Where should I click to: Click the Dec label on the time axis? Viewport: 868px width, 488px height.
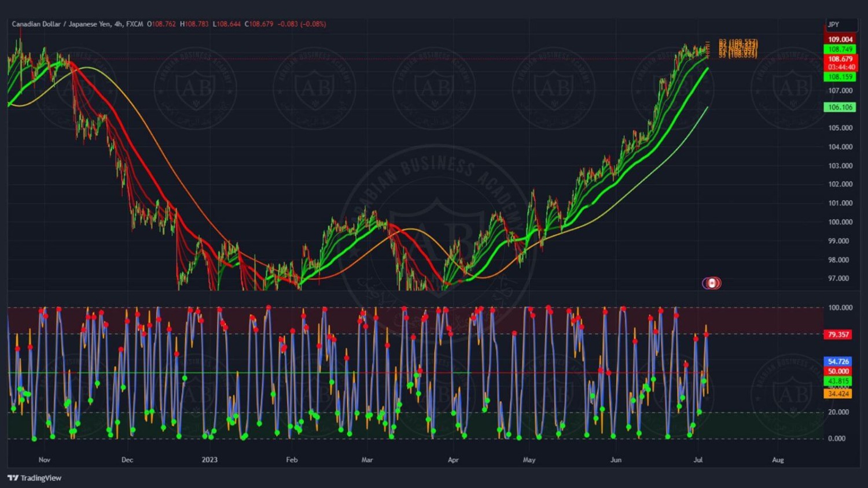(127, 460)
